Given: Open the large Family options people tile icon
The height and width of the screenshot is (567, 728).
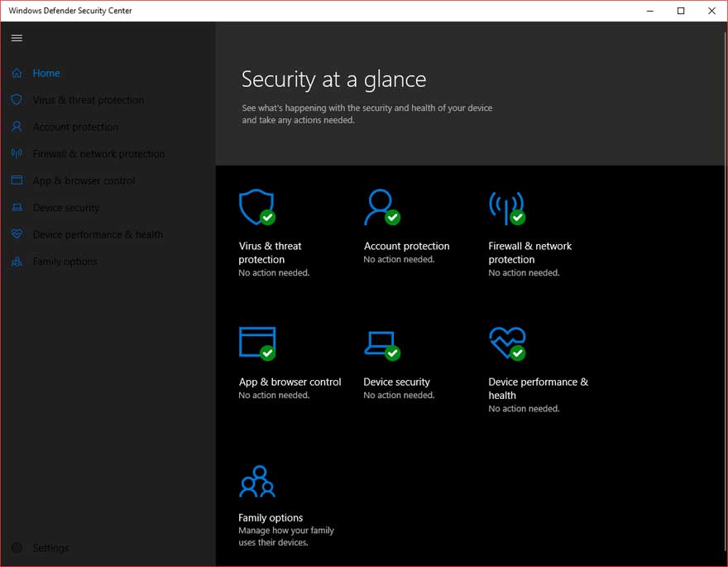Looking at the screenshot, I should click(256, 482).
